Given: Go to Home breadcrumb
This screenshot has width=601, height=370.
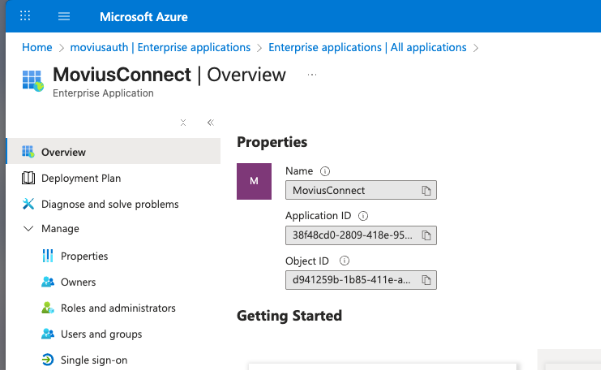Looking at the screenshot, I should coord(37,47).
